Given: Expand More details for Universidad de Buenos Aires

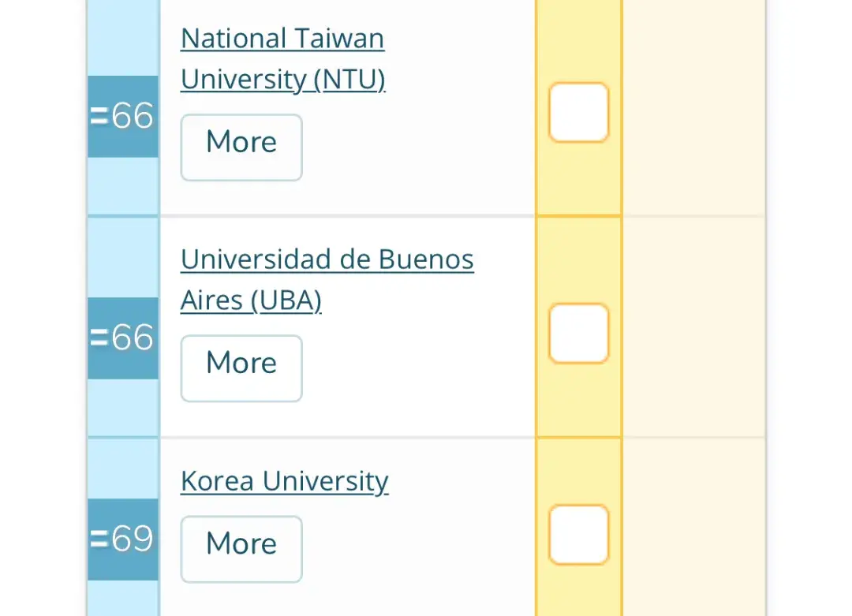Looking at the screenshot, I should coord(241,368).
